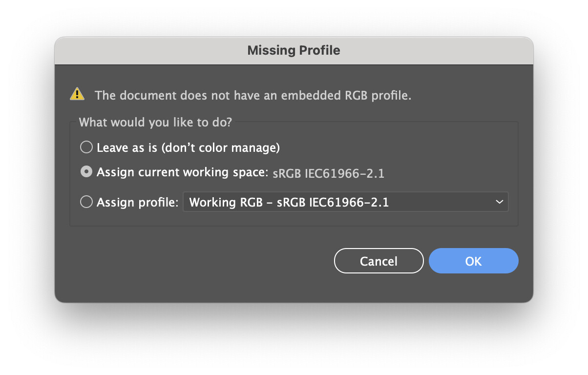588x375 pixels.
Task: Confirm with the OK button
Action: tap(473, 261)
